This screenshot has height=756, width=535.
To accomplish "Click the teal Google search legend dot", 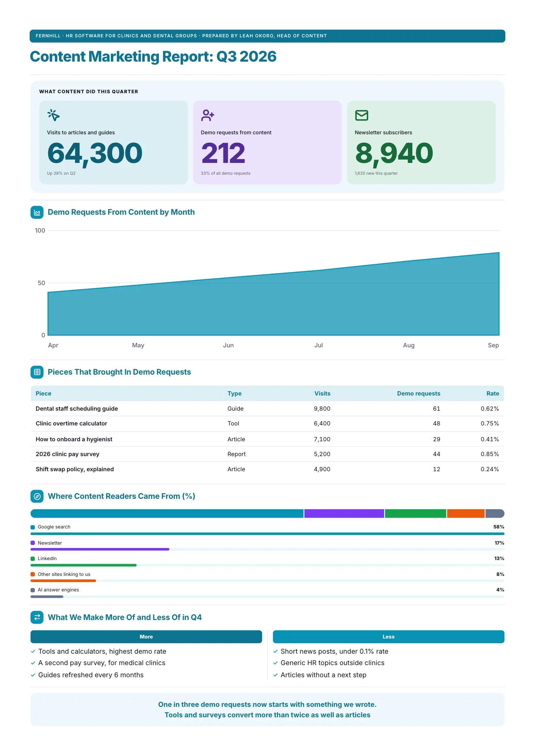I will (x=33, y=527).
